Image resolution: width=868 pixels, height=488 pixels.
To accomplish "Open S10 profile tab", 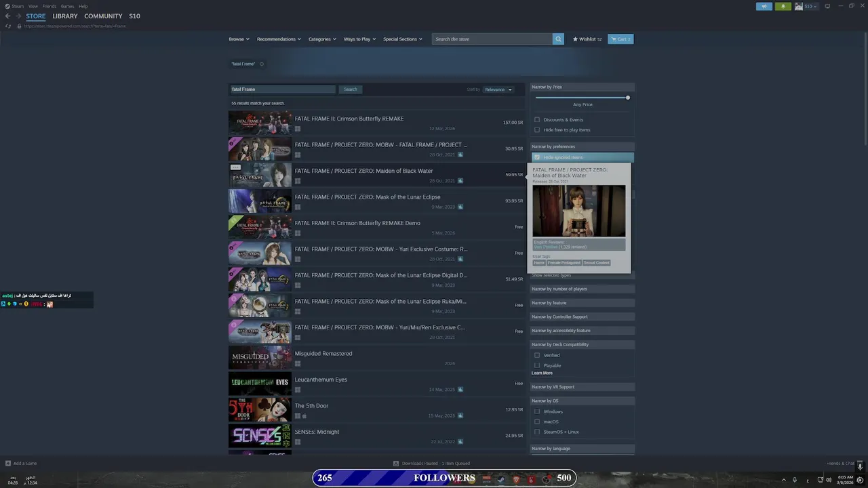I will point(135,16).
